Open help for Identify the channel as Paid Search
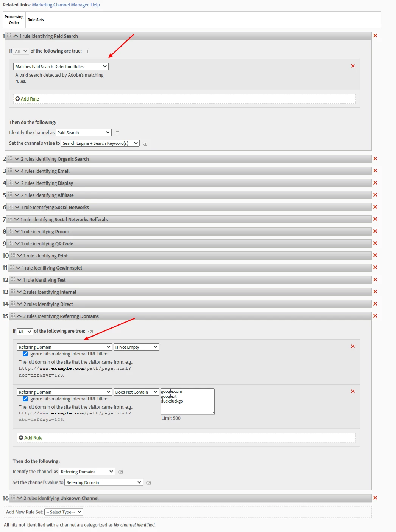The image size is (396, 532). tap(117, 133)
